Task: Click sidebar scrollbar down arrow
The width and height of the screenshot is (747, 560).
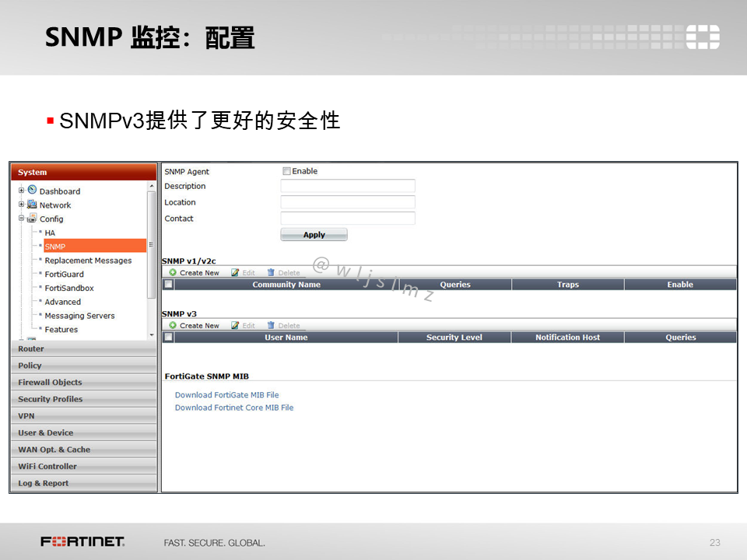Action: 152,335
